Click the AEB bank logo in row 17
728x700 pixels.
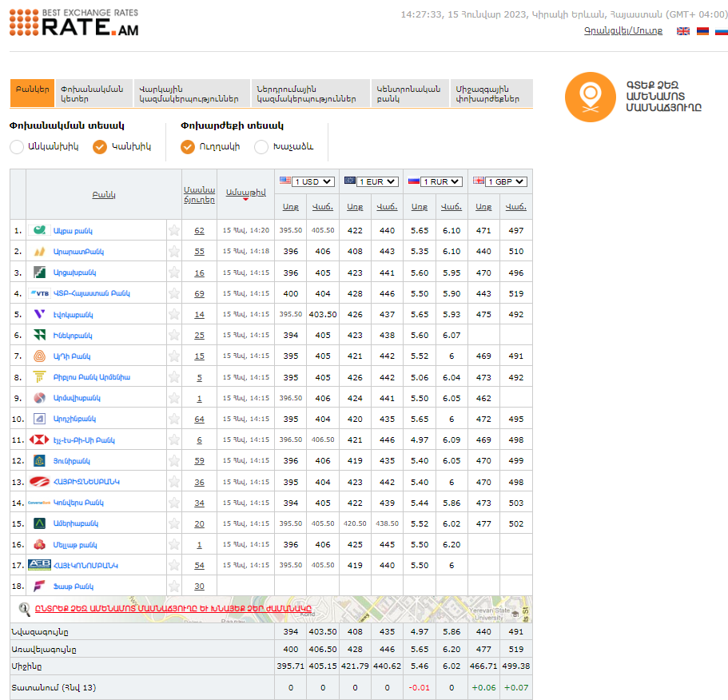tap(39, 565)
